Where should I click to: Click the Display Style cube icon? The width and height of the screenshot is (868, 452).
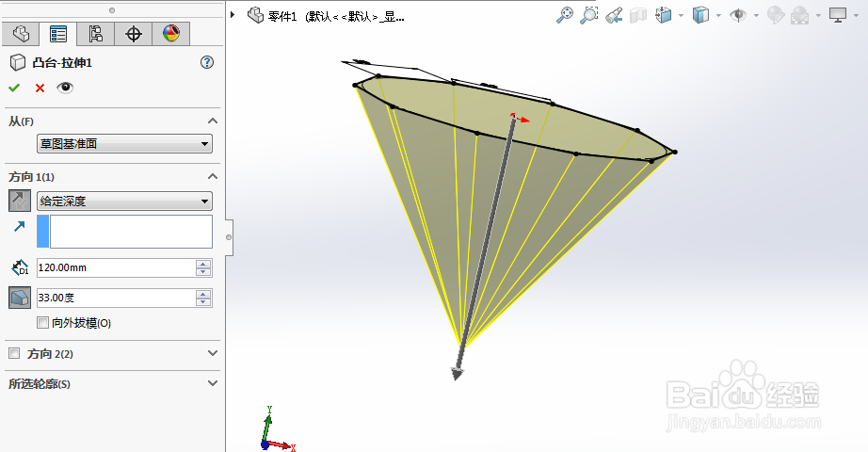[x=700, y=15]
